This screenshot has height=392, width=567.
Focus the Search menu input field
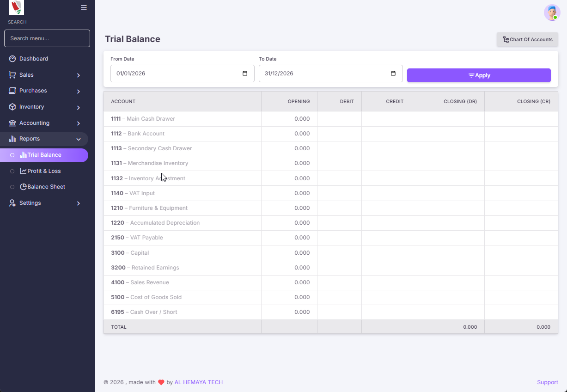pos(47,38)
